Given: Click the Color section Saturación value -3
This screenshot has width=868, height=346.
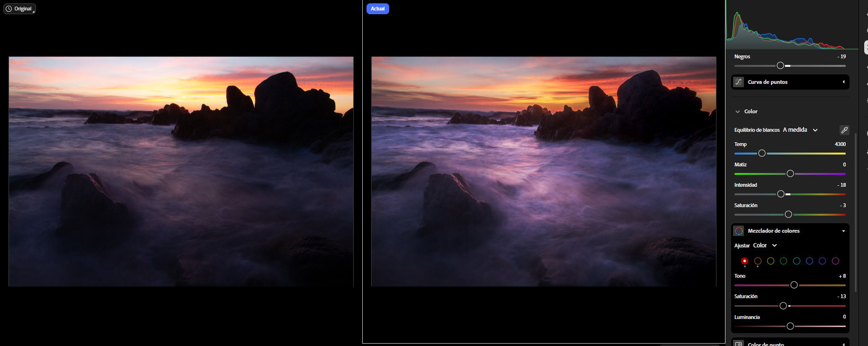Looking at the screenshot, I should pos(843,205).
